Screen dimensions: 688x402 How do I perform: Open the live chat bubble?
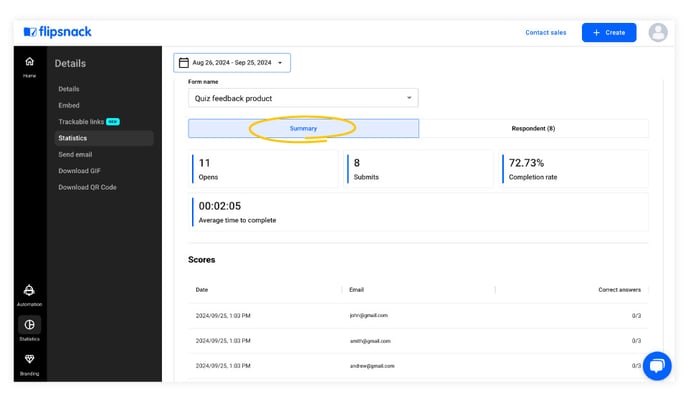(x=657, y=366)
